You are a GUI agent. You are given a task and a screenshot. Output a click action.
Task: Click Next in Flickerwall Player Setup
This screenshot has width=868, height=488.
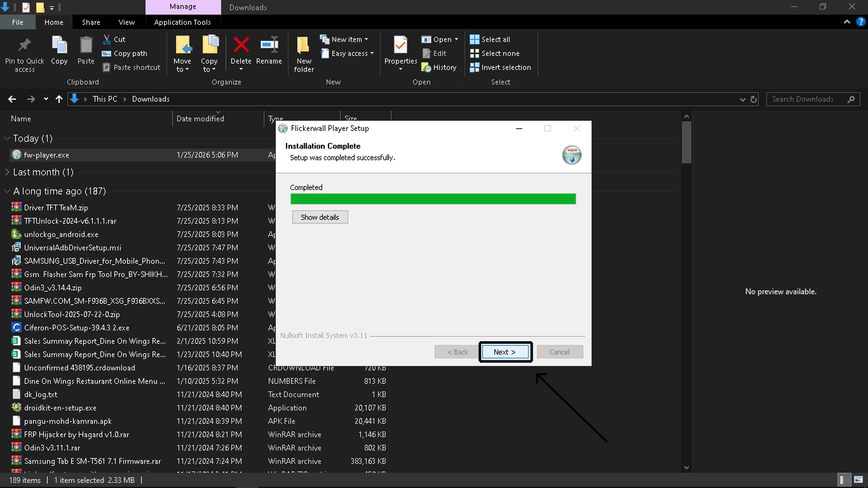click(505, 352)
